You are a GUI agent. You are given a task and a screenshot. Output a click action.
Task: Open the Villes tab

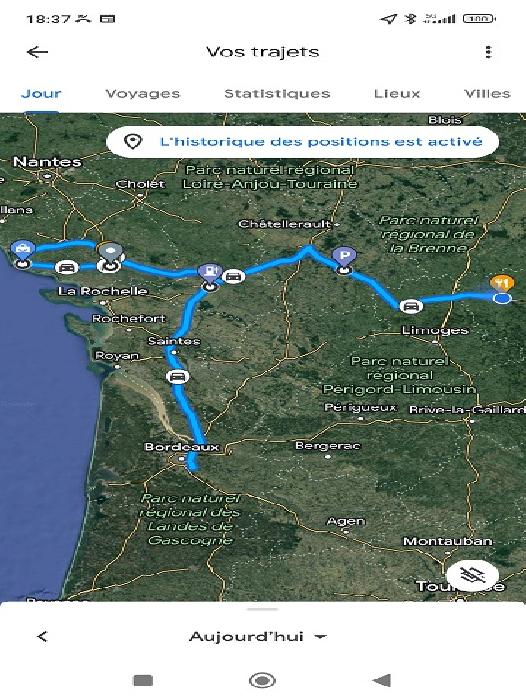click(x=487, y=93)
